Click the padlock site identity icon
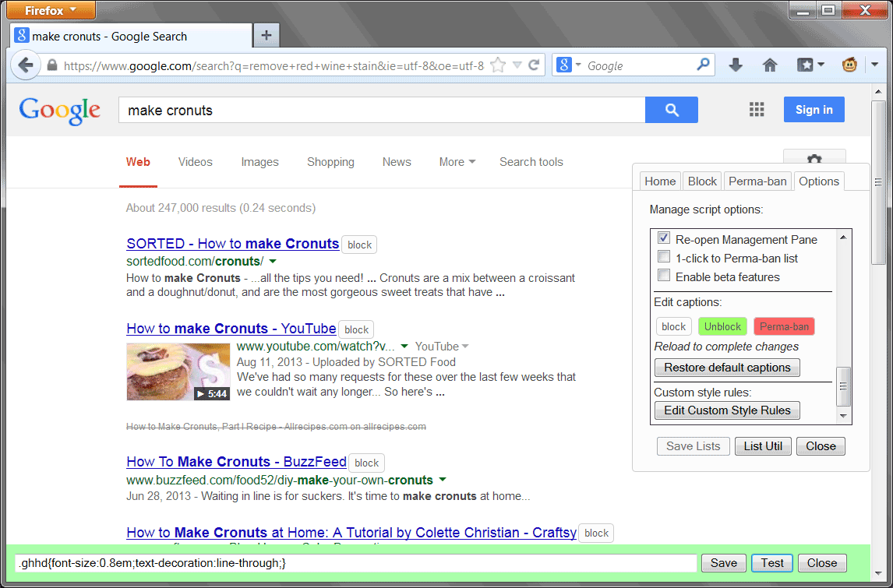 52,65
